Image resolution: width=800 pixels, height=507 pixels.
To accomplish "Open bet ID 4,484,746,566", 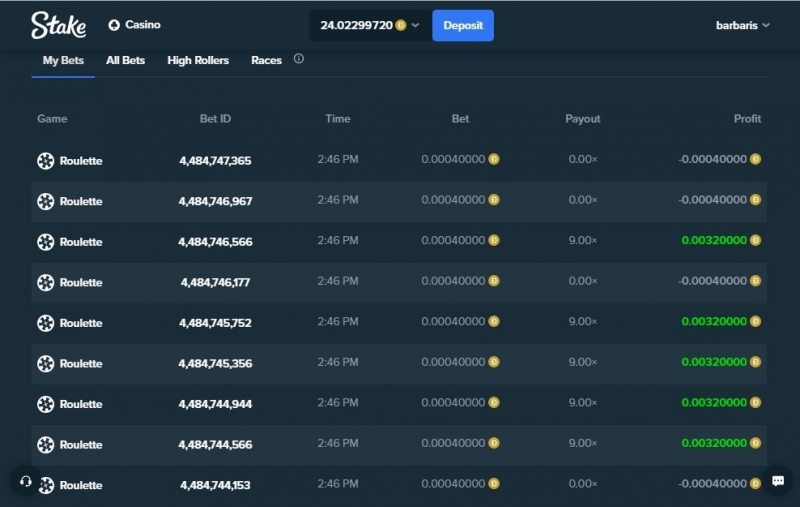I will point(215,242).
